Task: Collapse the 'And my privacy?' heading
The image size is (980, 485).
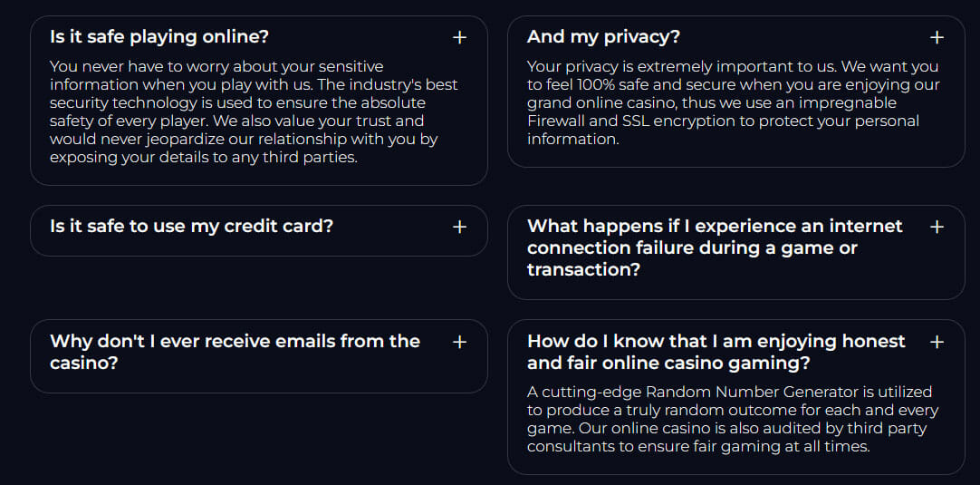Action: (x=603, y=37)
